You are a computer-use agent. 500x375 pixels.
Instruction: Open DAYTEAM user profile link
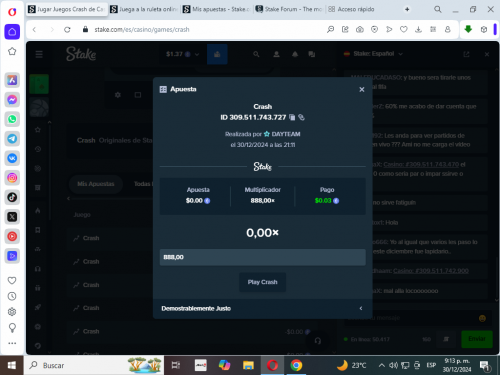pos(286,134)
